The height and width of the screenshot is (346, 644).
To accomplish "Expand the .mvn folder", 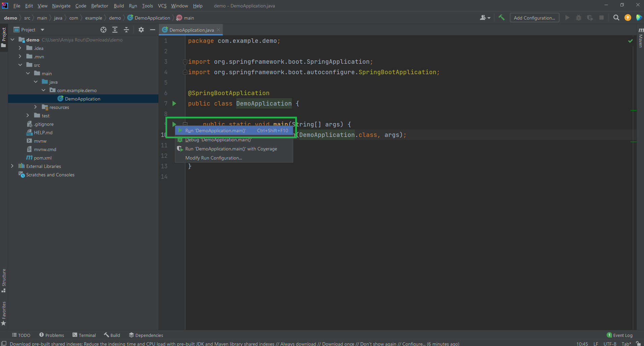I will [20, 57].
